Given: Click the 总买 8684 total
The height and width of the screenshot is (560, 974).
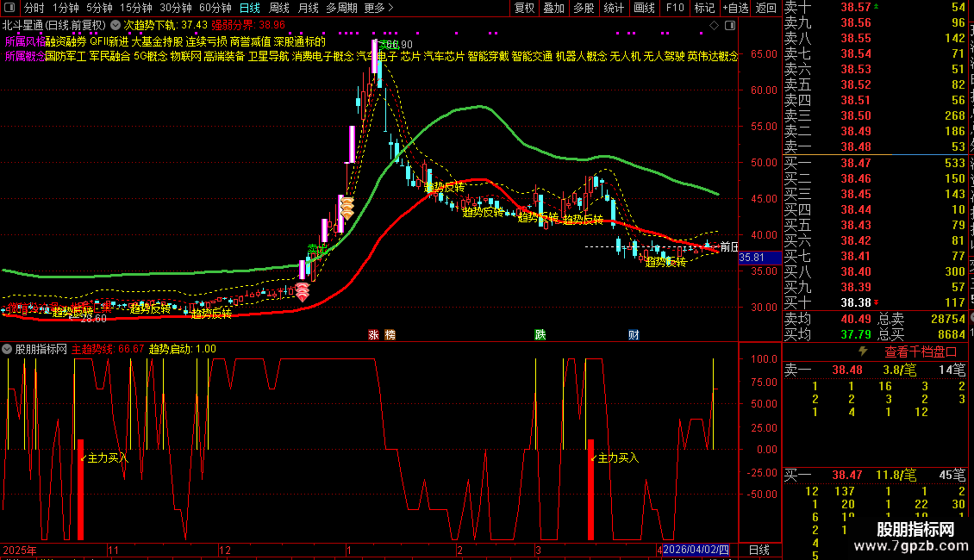Looking at the screenshot, I should [x=921, y=334].
